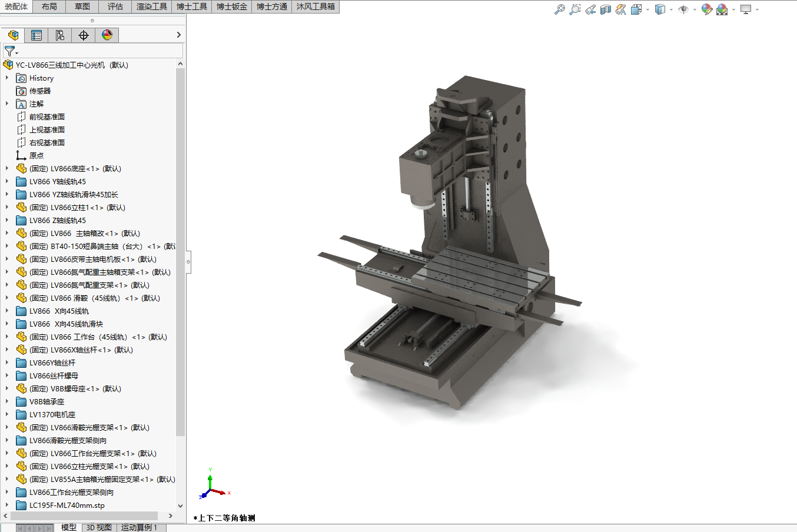Select the V8B螺母座<1> component
797x532 pixels.
[x=75, y=389]
